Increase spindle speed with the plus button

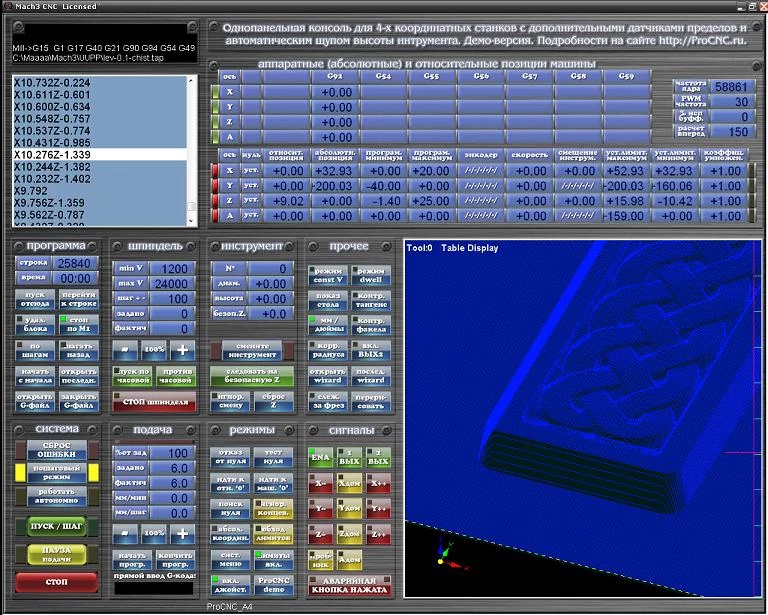tap(182, 350)
